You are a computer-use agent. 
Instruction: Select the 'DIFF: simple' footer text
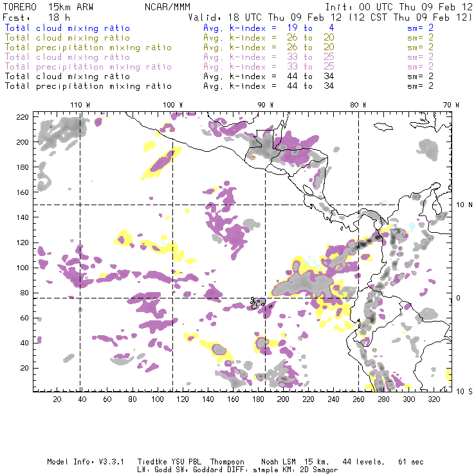coord(253,470)
